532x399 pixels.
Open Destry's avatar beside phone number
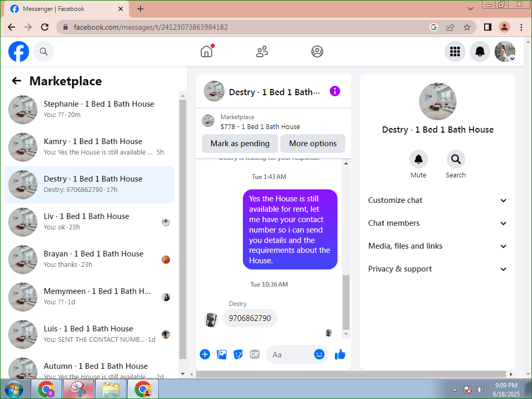click(x=211, y=319)
